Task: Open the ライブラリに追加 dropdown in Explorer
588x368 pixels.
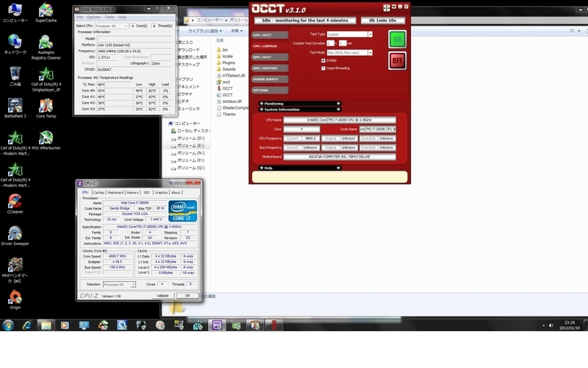Action: [205, 31]
